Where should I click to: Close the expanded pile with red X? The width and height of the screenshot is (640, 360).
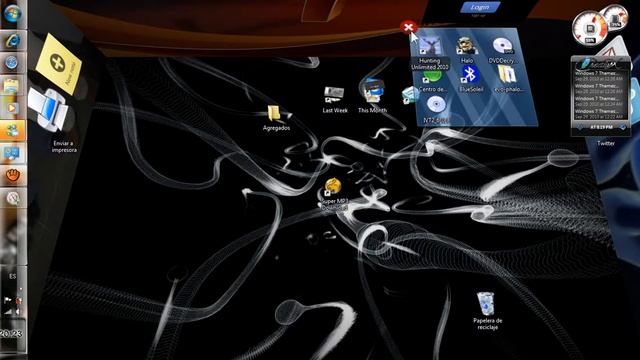coord(408,27)
